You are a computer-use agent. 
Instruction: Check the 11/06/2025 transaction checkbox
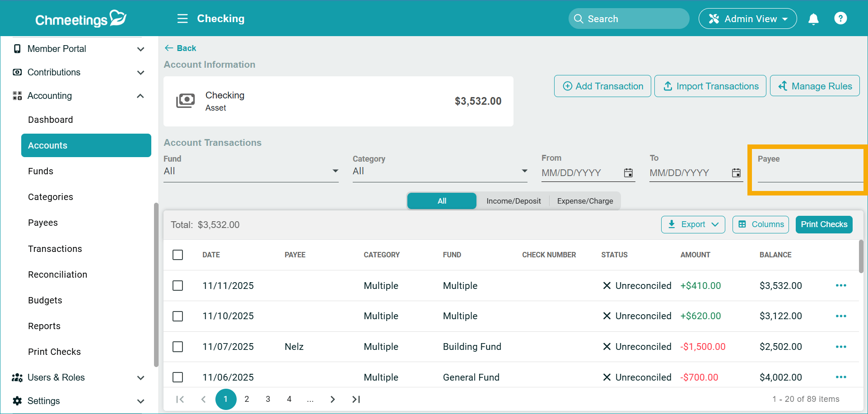point(178,377)
